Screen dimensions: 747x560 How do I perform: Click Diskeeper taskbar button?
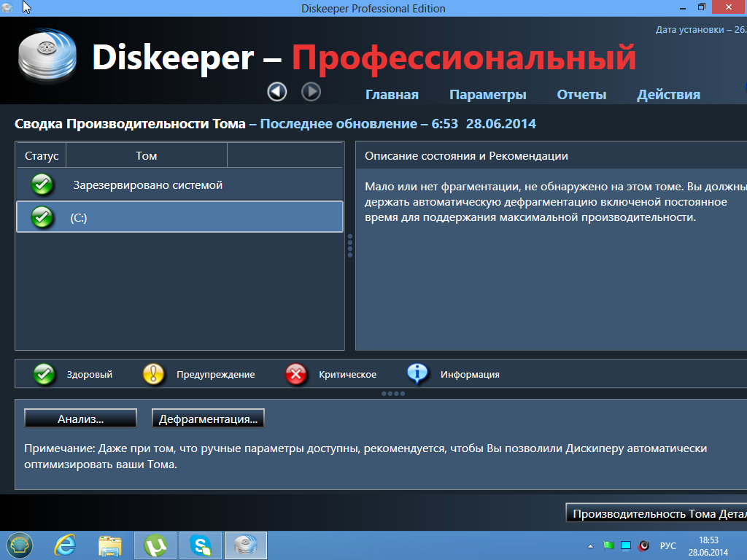tap(246, 545)
